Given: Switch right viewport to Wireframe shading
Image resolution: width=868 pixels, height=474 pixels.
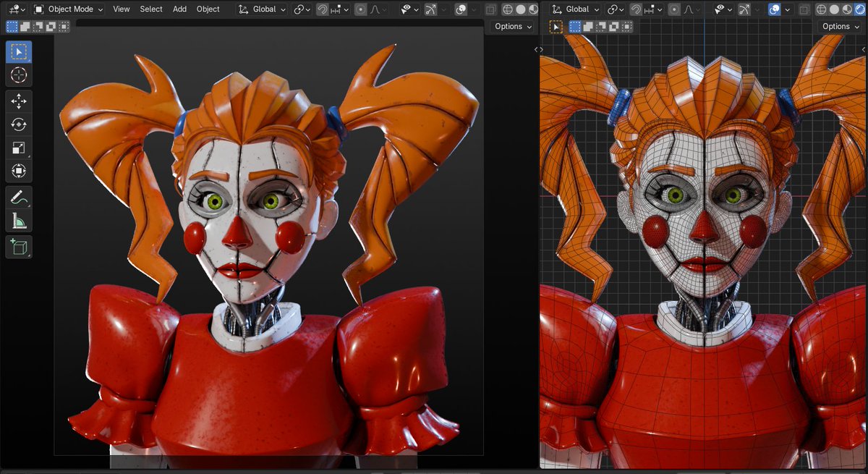Looking at the screenshot, I should click(x=822, y=9).
